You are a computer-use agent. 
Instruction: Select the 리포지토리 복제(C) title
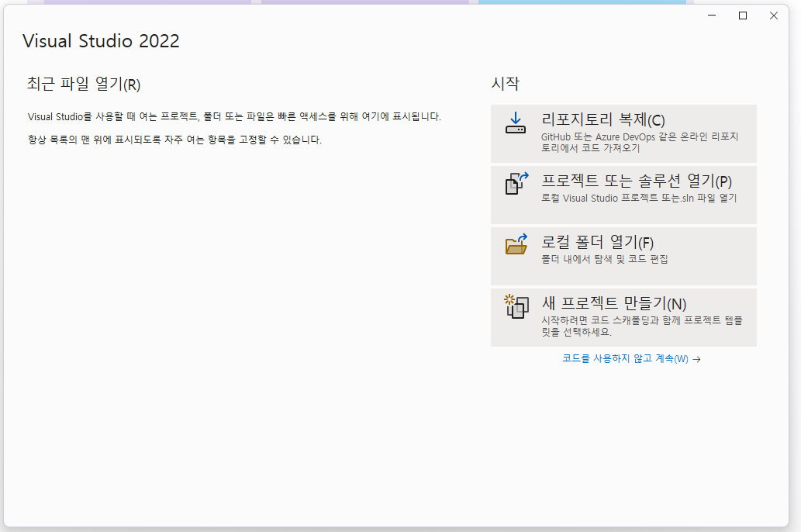pyautogui.click(x=602, y=119)
